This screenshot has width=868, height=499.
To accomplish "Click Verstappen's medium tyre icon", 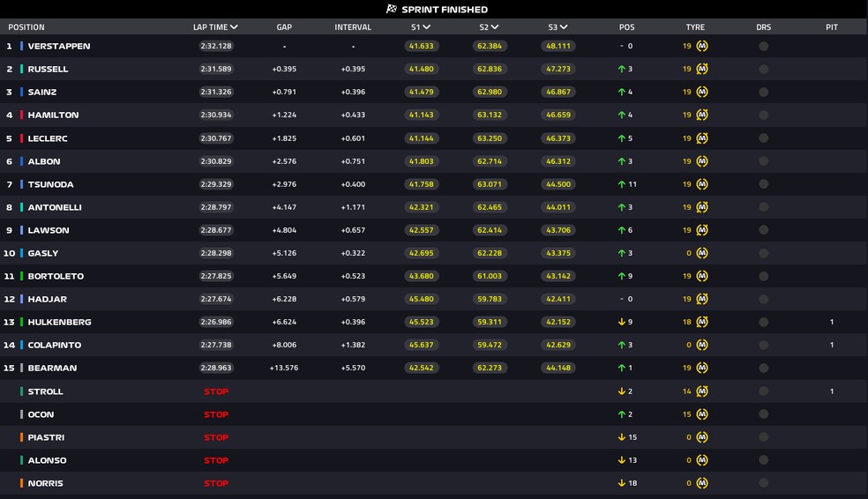I will point(702,46).
